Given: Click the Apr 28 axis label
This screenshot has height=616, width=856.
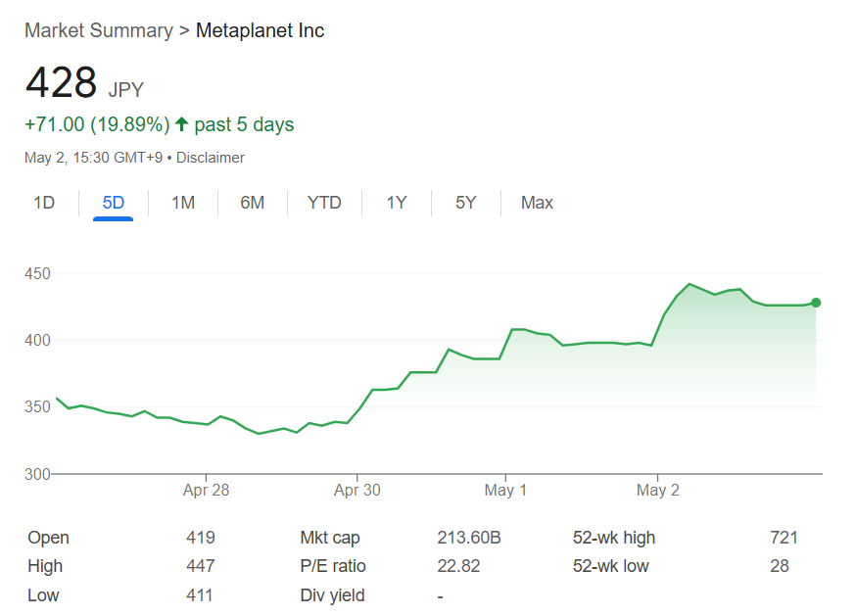Looking at the screenshot, I should (x=206, y=490).
